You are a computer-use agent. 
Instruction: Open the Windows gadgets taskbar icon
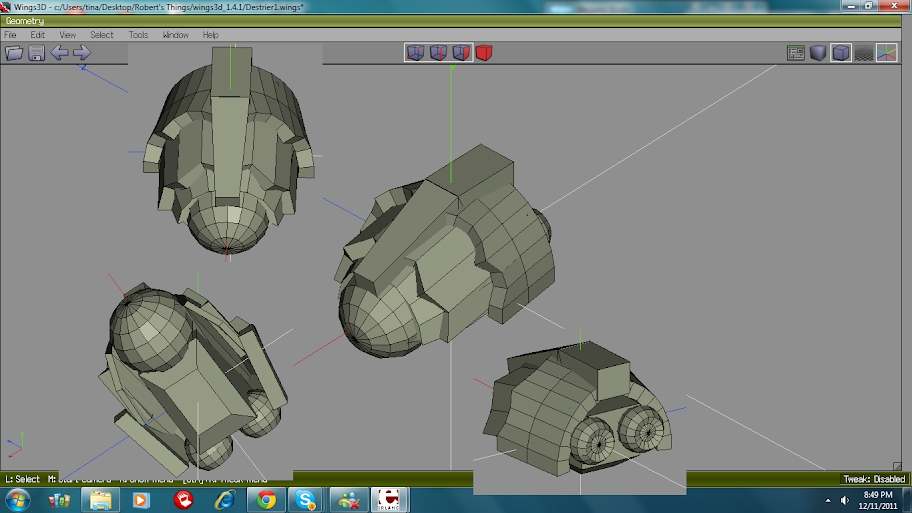click(x=59, y=500)
